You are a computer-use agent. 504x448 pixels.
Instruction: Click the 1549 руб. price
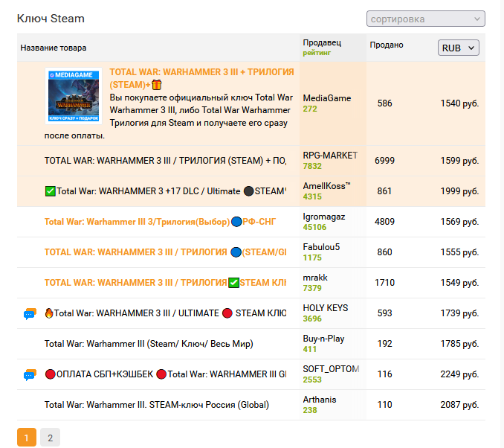click(x=459, y=283)
